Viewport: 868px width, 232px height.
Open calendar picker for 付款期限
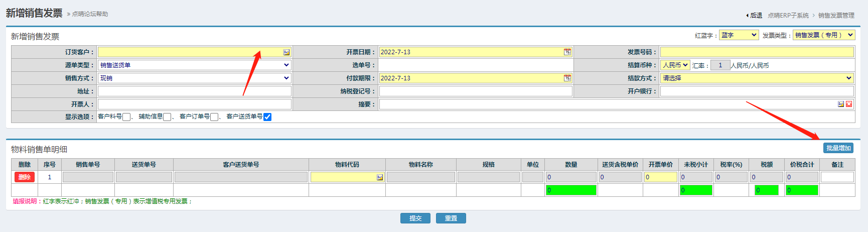[567, 78]
